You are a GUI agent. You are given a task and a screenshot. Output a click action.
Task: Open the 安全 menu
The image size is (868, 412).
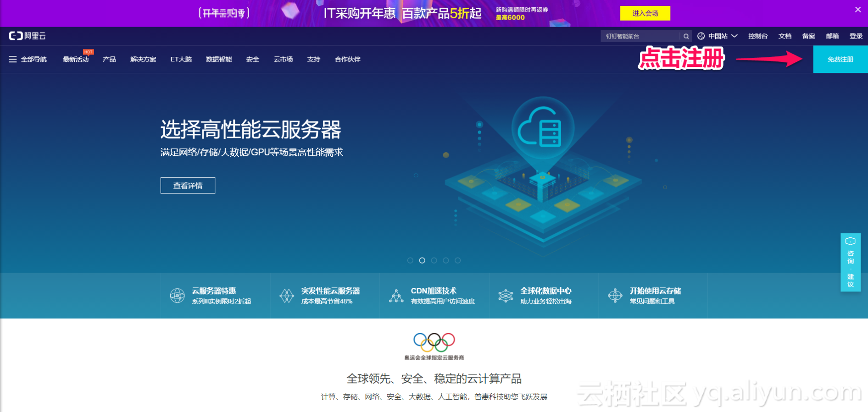coord(252,59)
